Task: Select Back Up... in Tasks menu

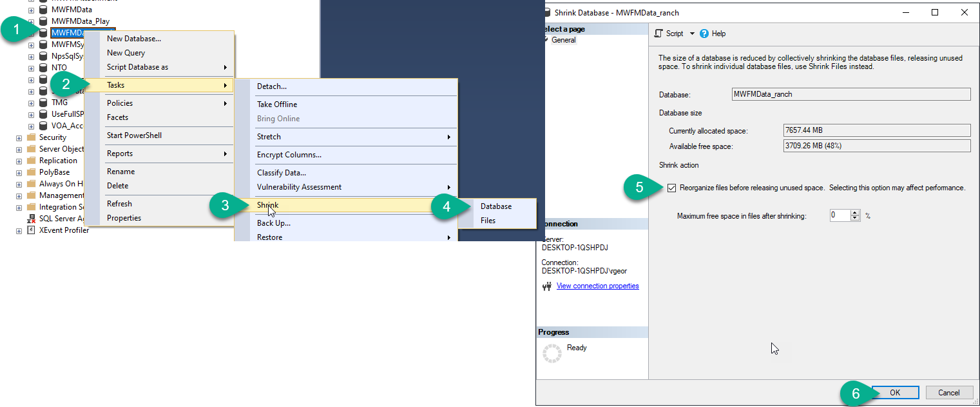Action: point(274,223)
